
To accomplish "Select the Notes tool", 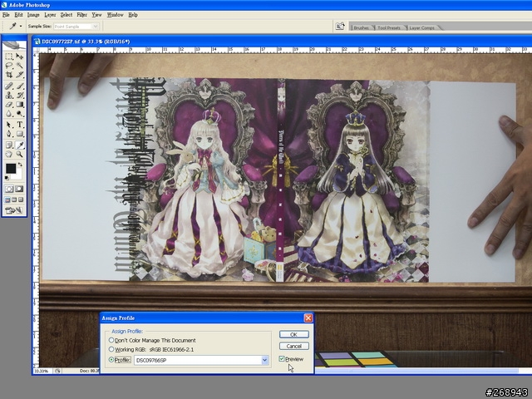I will click(x=9, y=145).
